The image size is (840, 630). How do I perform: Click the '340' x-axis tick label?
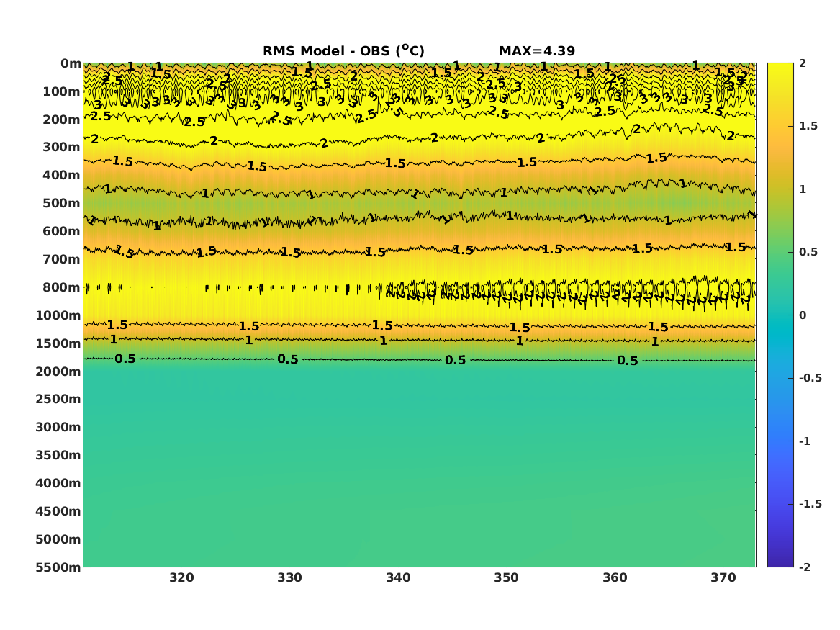pos(398,577)
